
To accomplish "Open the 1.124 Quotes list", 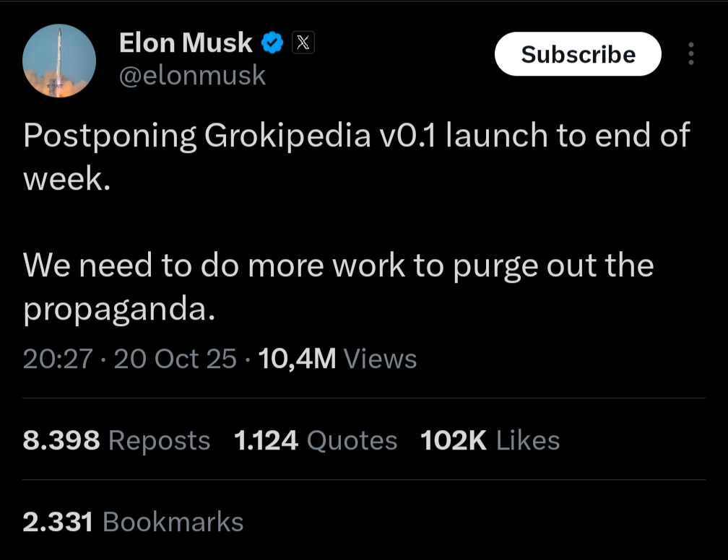I will [316, 440].
